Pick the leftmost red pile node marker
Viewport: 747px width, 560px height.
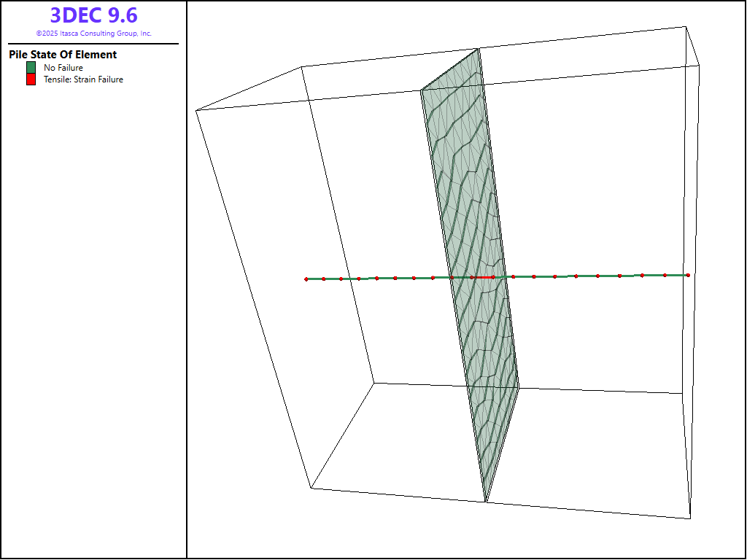click(306, 279)
